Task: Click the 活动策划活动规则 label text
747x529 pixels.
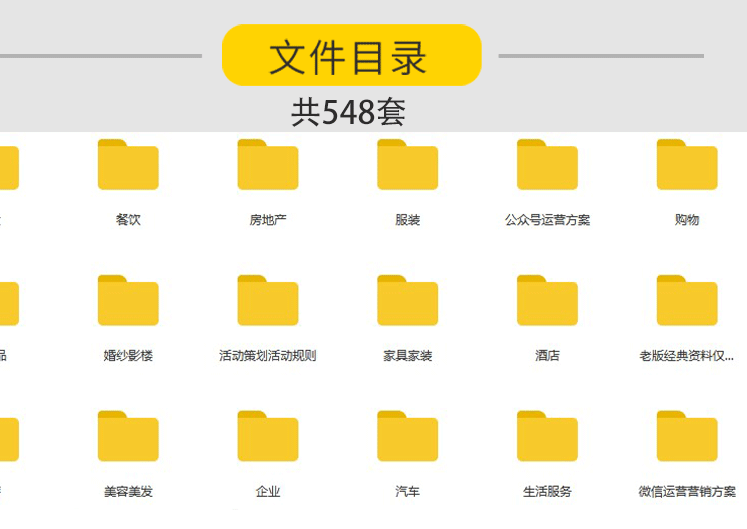Action: point(268,356)
